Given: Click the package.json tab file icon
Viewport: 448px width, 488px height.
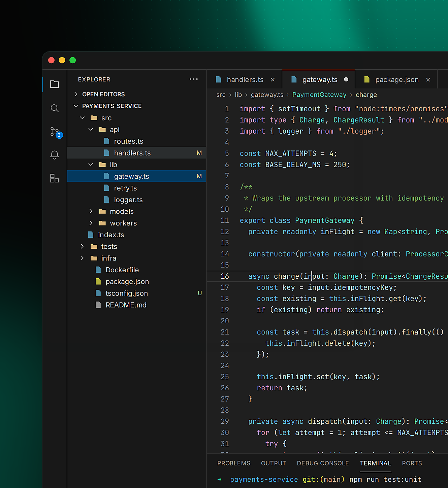Looking at the screenshot, I should pyautogui.click(x=367, y=79).
